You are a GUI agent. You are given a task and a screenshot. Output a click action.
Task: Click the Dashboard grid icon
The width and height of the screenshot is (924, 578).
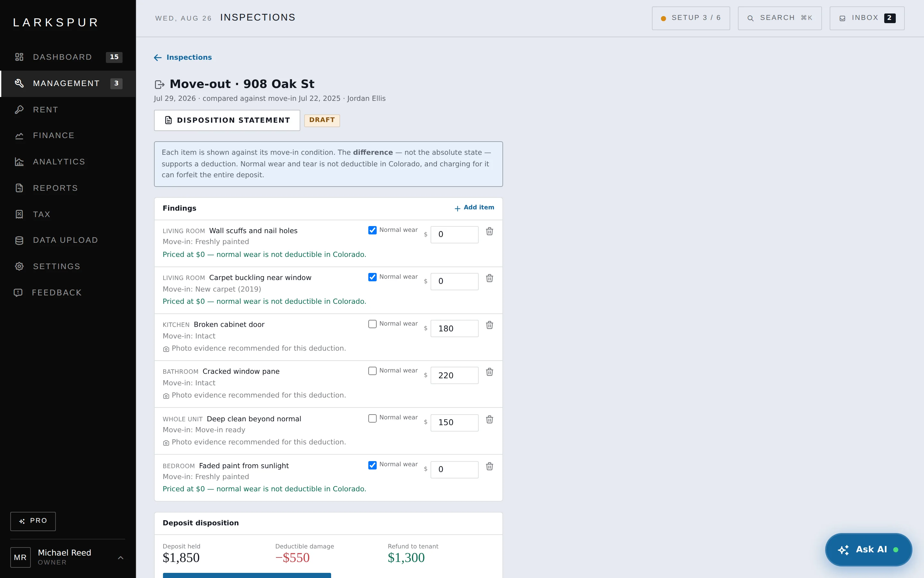[x=19, y=57]
